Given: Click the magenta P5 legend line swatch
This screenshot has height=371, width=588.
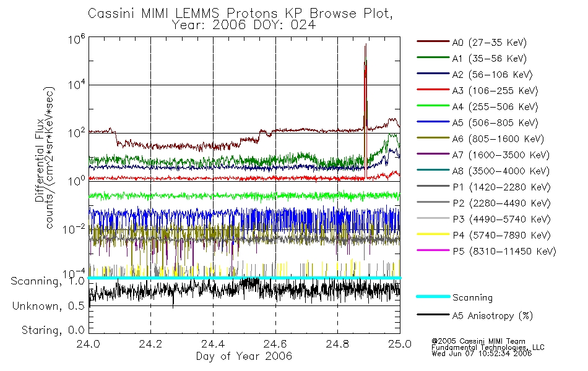Looking at the screenshot, I should [x=433, y=250].
